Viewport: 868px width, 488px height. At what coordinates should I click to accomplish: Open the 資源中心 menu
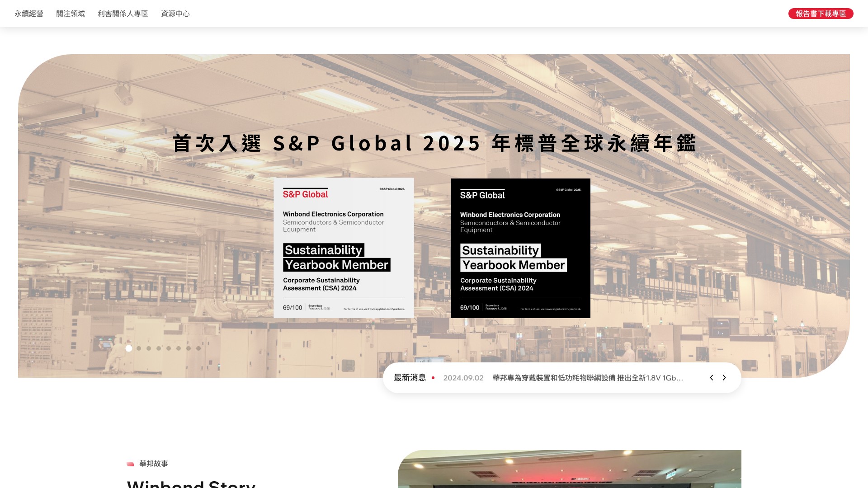pyautogui.click(x=175, y=14)
